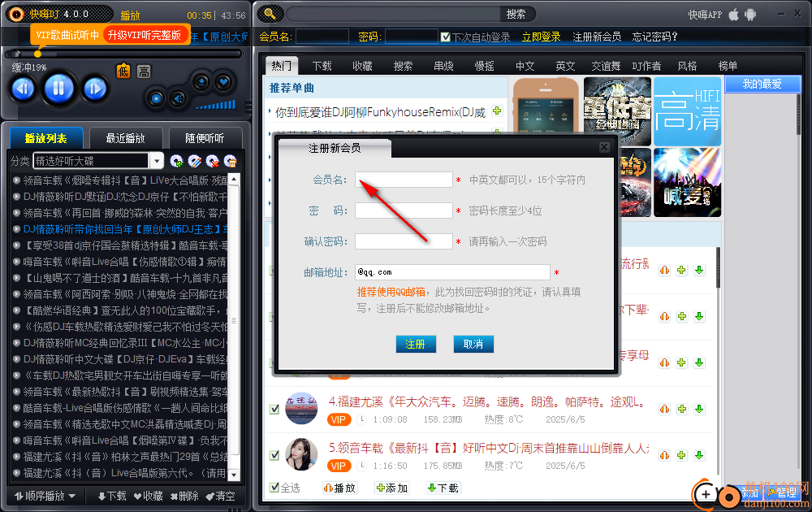Click the search magnifier icon
The image size is (812, 512).
click(x=270, y=14)
